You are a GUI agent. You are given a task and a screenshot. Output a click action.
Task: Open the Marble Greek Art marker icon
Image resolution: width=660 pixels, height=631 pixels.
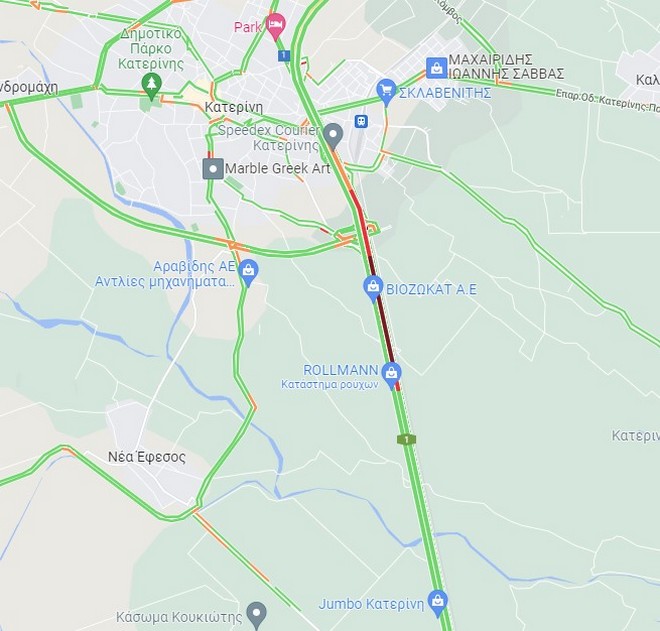[213, 169]
